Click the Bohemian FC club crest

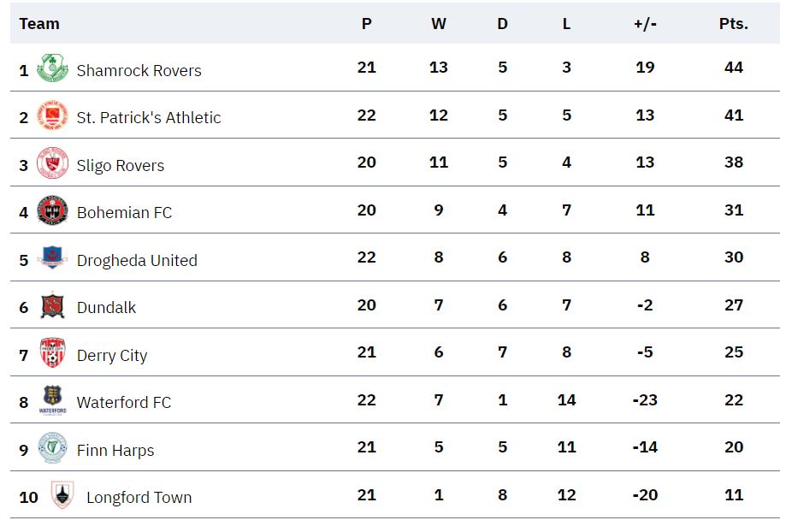[53, 210]
